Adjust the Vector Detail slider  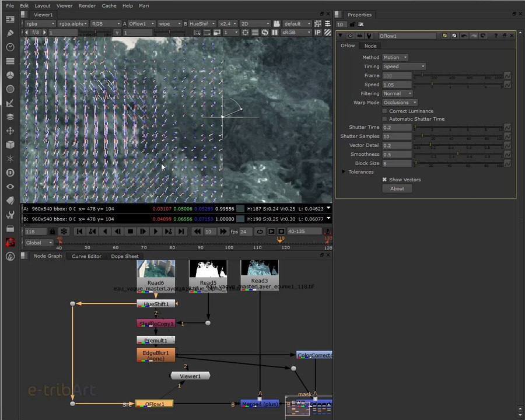click(x=458, y=145)
